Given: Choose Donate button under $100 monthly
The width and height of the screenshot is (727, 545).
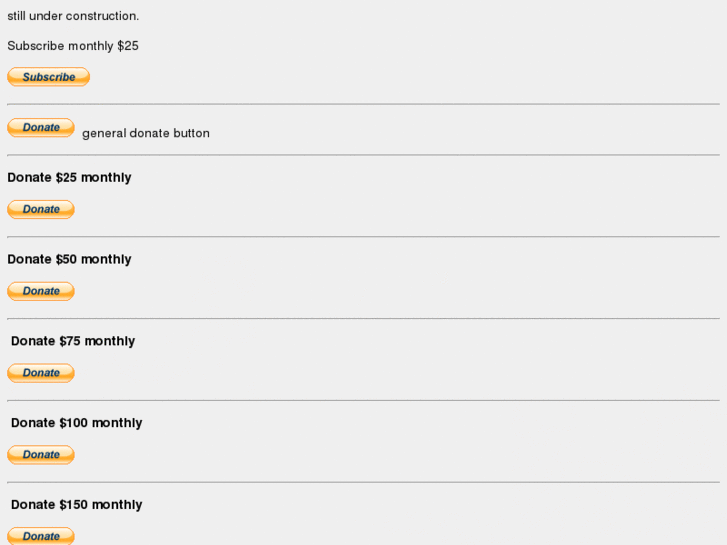Looking at the screenshot, I should (x=41, y=455).
